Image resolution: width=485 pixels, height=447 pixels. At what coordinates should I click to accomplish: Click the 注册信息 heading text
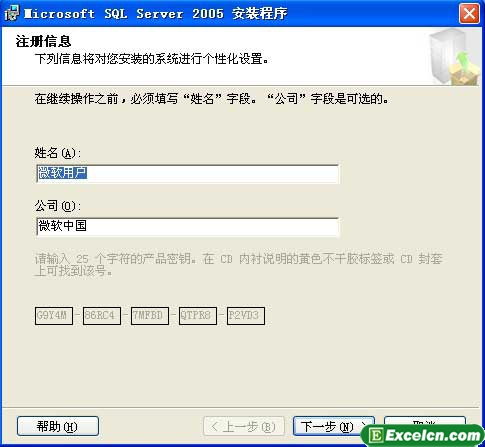click(43, 42)
